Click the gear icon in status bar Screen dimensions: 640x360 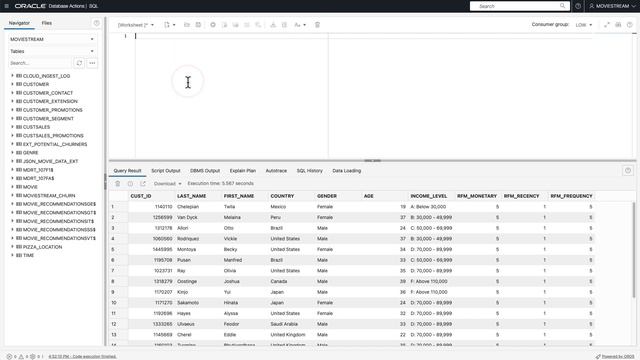click(x=33, y=356)
